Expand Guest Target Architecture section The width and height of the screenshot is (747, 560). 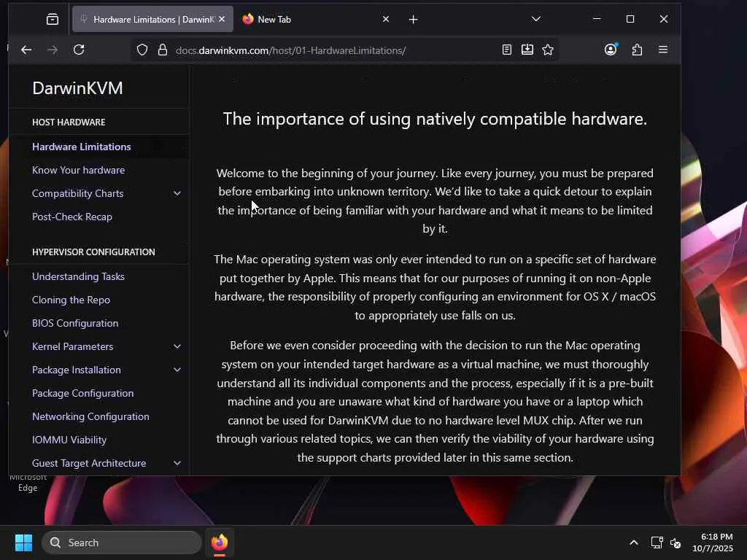(177, 463)
